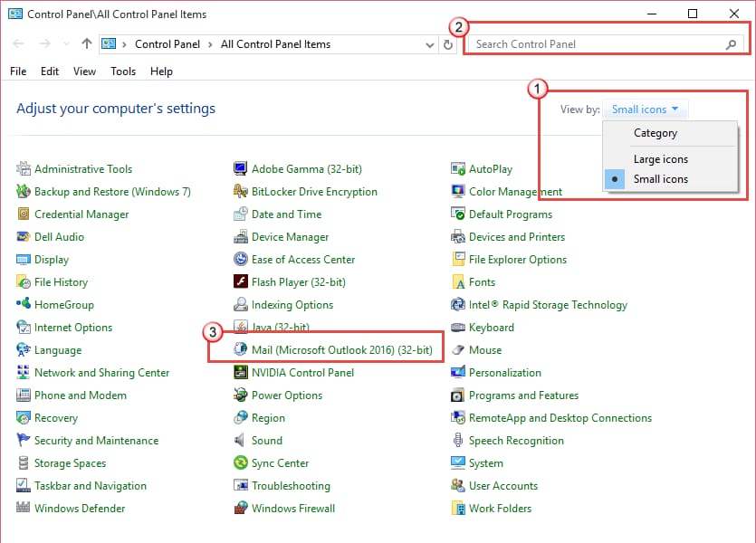Viewport: 756px width, 543px height.
Task: Click the Windows Firewall icon
Action: point(241,509)
